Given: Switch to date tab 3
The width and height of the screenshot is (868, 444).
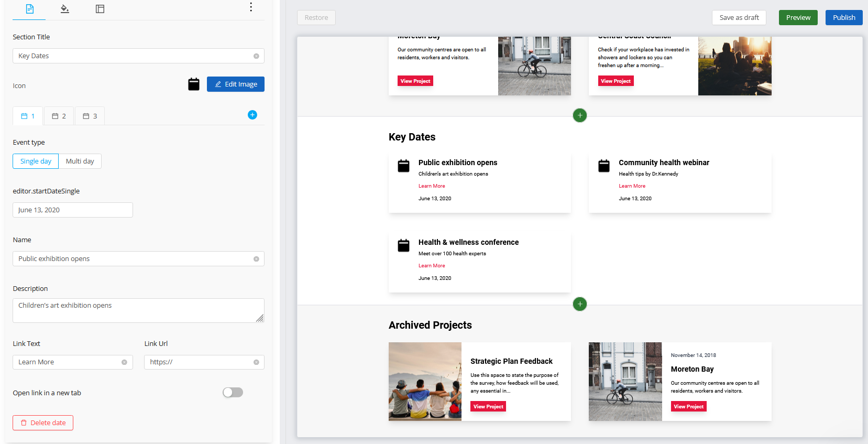Looking at the screenshot, I should [90, 116].
